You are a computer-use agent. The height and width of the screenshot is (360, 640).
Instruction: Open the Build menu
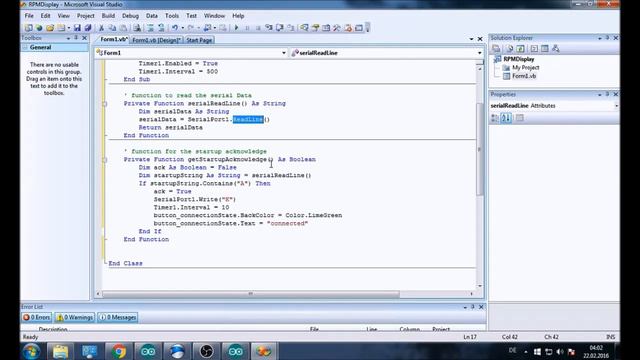[108, 16]
